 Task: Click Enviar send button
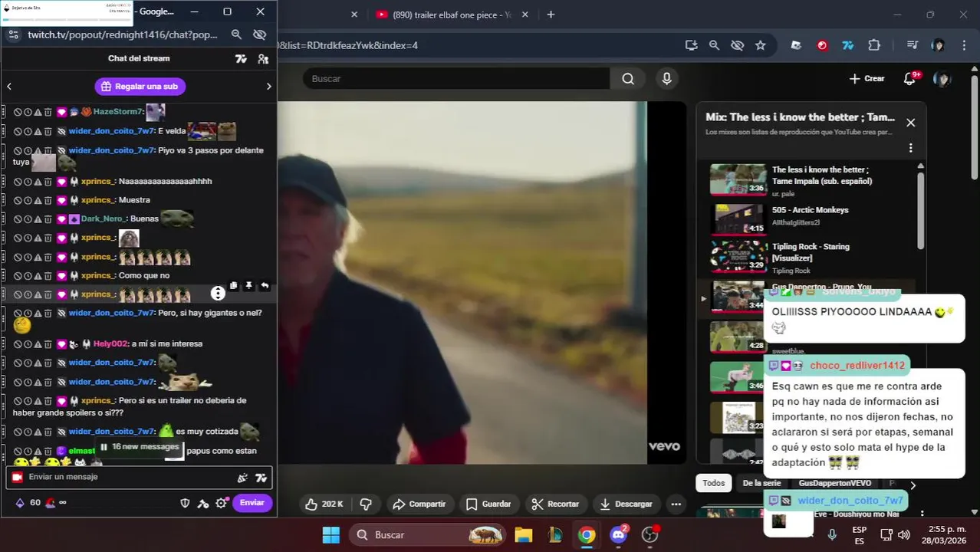[x=252, y=503]
